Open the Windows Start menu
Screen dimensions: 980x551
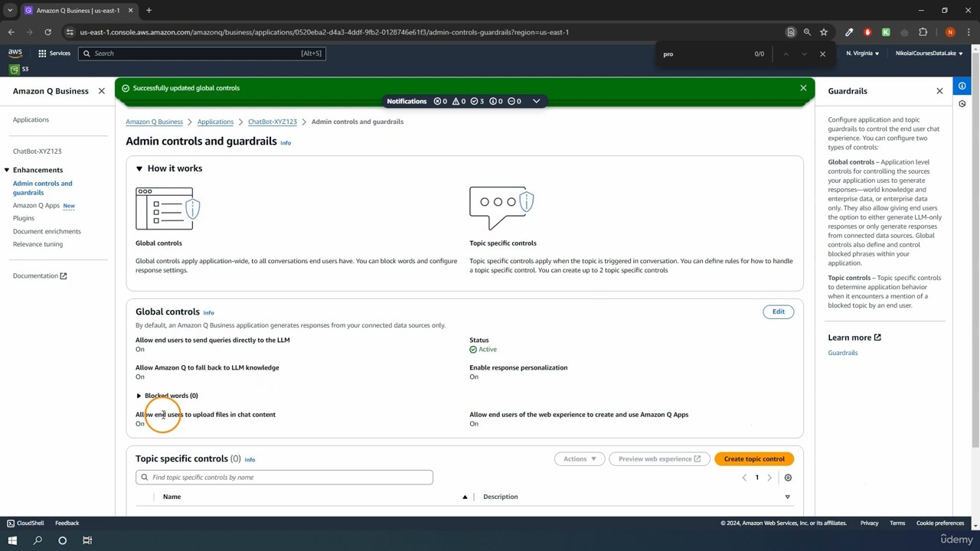(x=12, y=540)
